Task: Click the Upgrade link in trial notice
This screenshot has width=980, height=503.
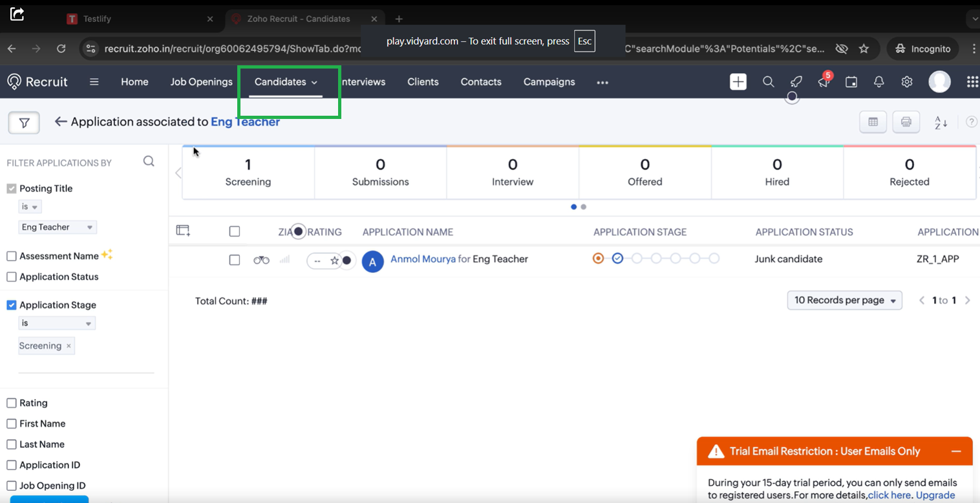Action: tap(935, 495)
